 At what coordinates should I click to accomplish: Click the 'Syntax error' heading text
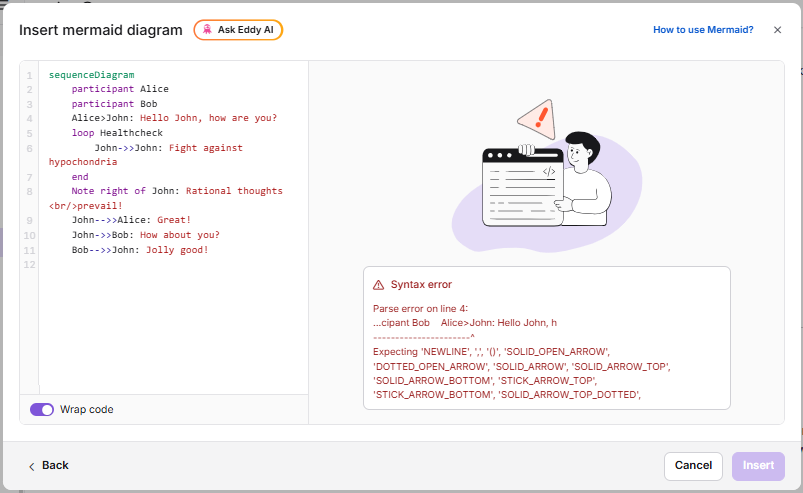(x=421, y=285)
